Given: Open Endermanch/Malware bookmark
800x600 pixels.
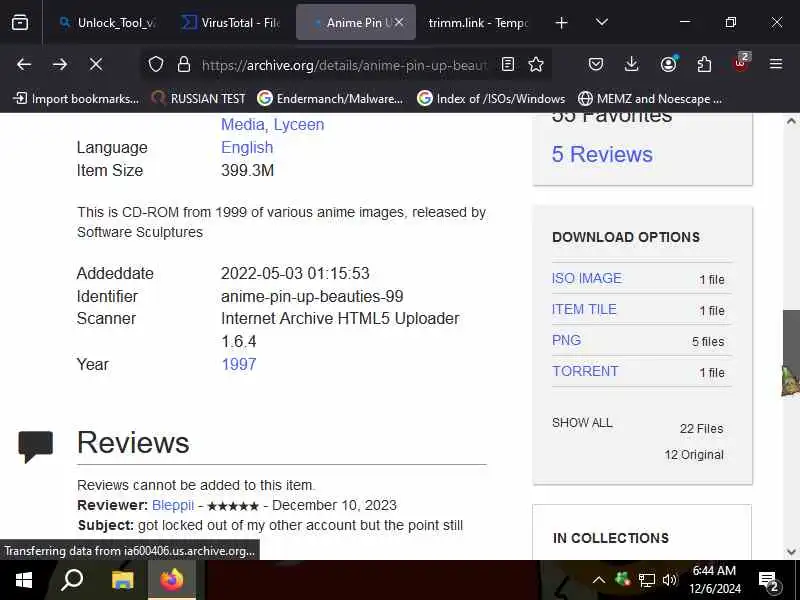Looking at the screenshot, I should [330, 98].
